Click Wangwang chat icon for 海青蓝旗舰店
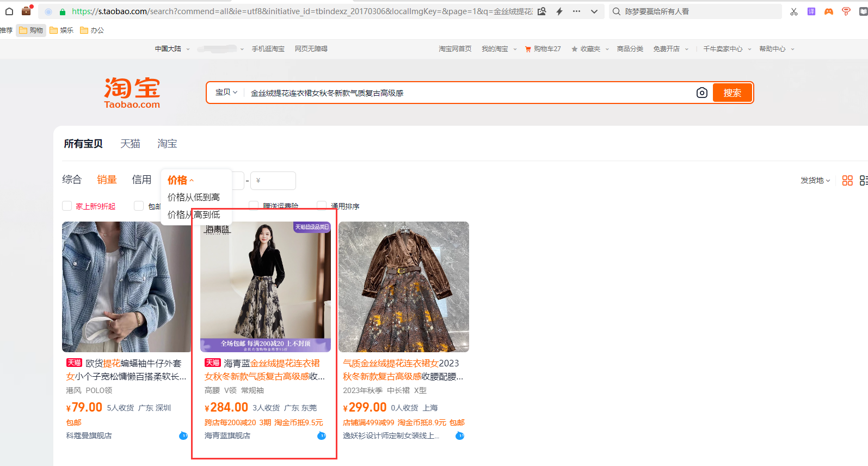868x466 pixels. click(x=321, y=436)
